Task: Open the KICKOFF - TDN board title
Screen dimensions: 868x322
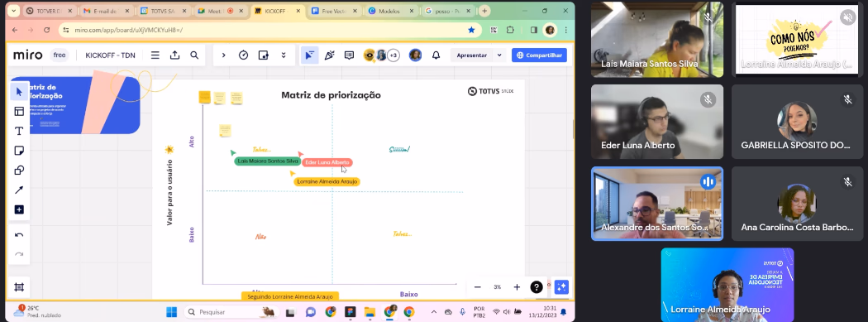Action: click(x=110, y=55)
